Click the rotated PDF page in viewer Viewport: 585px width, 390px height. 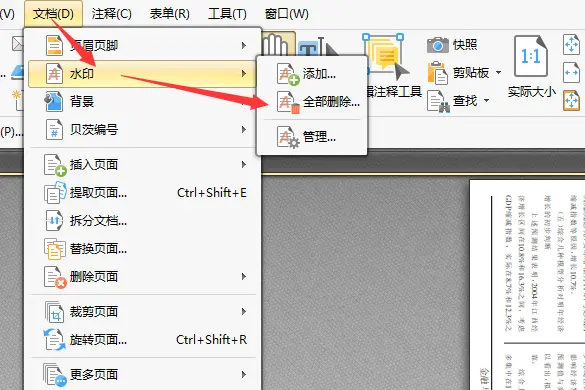[527, 285]
